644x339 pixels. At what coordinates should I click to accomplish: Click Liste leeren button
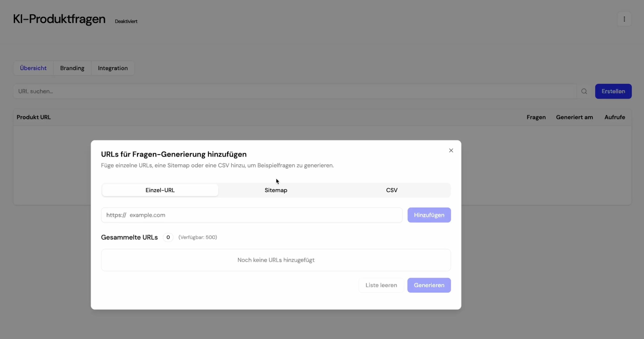[381, 285]
